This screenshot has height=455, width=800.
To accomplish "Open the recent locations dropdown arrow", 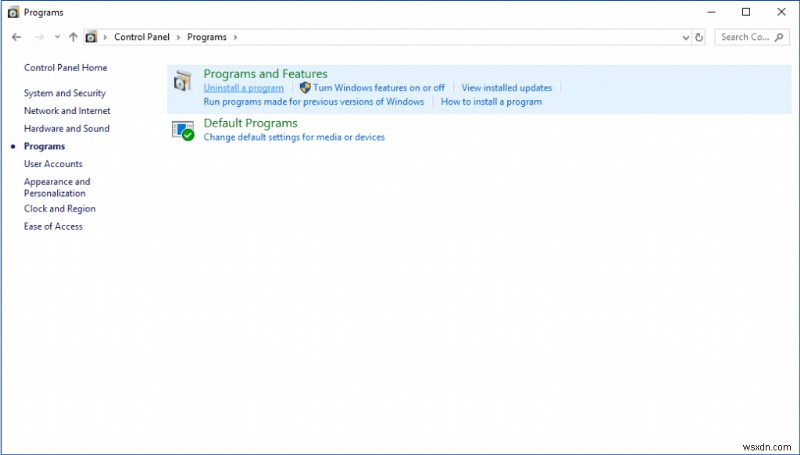I will (x=57, y=37).
